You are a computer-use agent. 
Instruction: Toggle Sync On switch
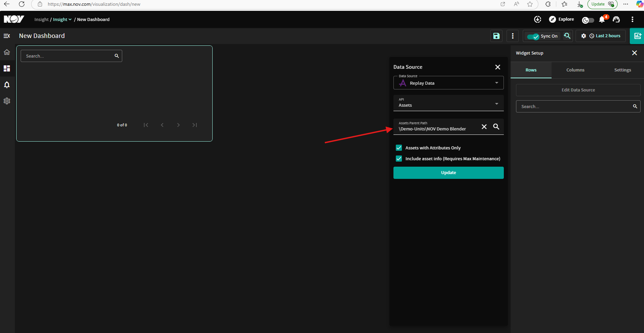[533, 36]
